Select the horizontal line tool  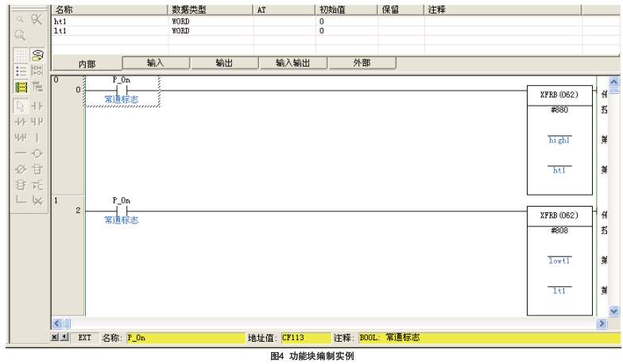21,153
